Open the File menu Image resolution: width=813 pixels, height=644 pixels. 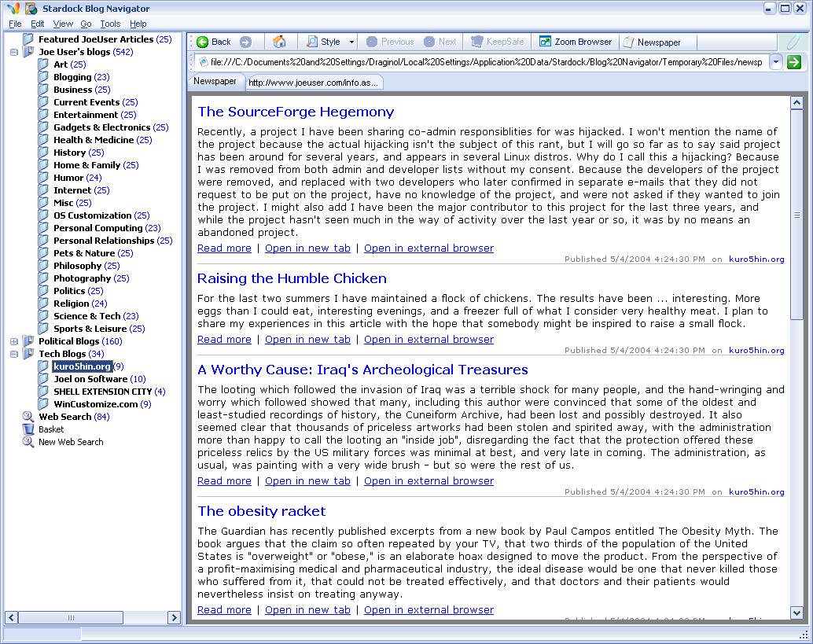(15, 24)
